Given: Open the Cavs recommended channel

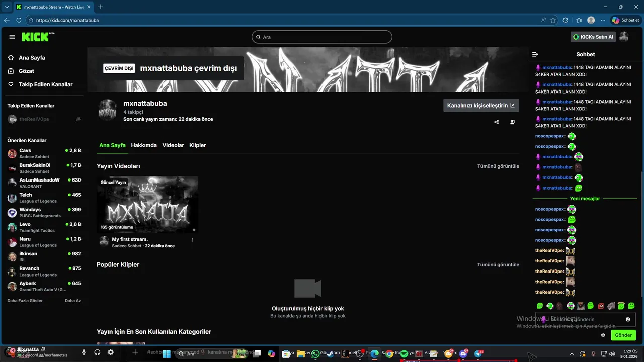Looking at the screenshot, I should tap(44, 153).
